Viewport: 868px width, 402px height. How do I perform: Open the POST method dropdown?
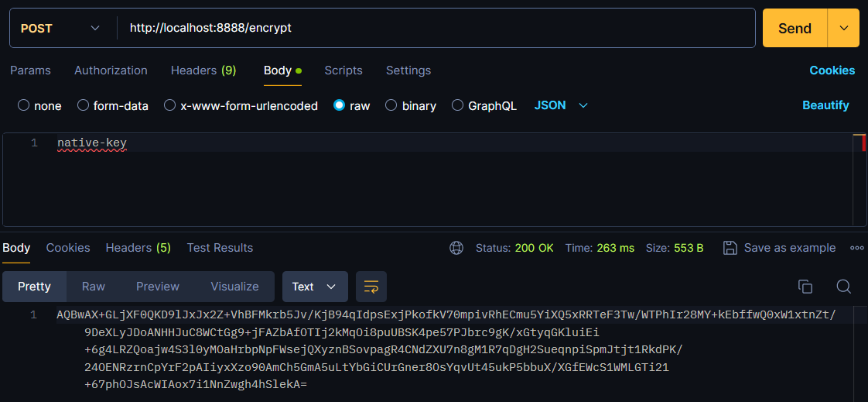(60, 29)
